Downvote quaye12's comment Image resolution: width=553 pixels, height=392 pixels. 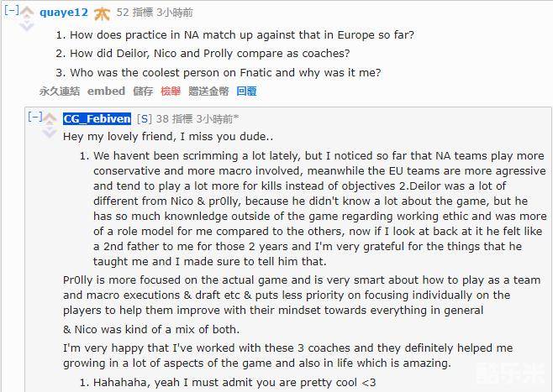click(x=27, y=25)
